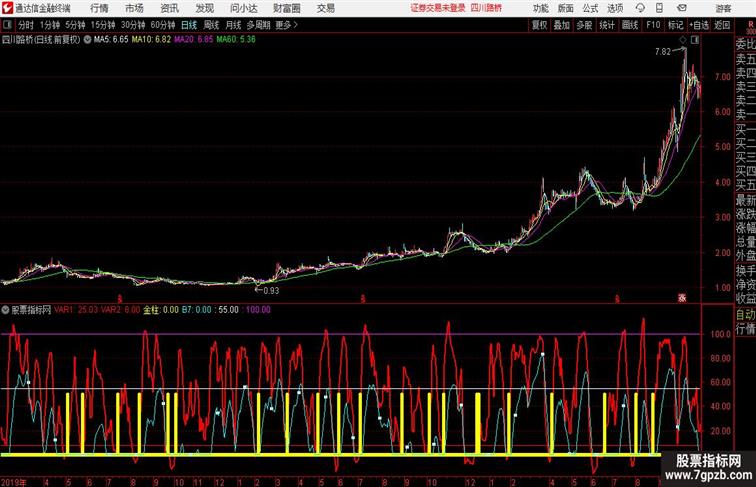Click the 游客 guest account label
This screenshot has height=487, width=756.
pyautogui.click(x=723, y=8)
